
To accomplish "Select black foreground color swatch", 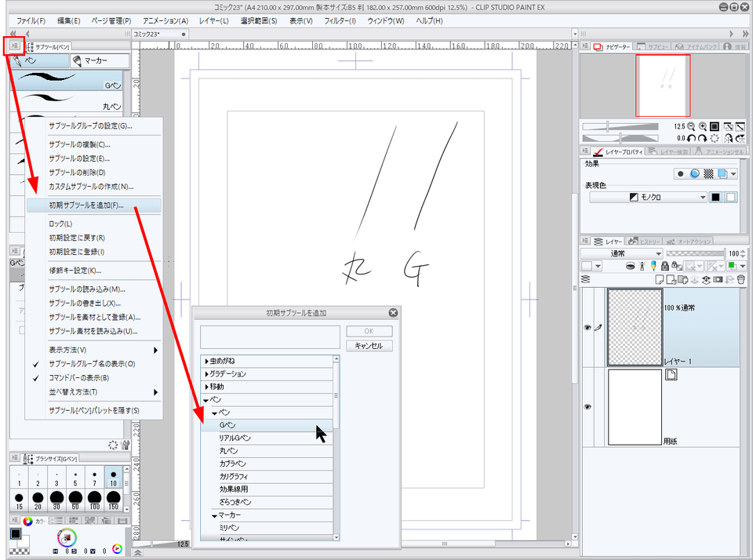I will pos(16,533).
